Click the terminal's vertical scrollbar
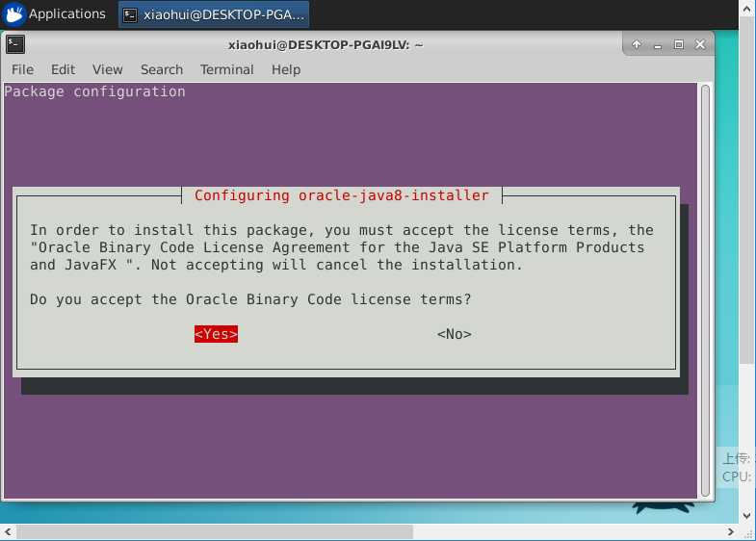756x541 pixels. tap(705, 291)
